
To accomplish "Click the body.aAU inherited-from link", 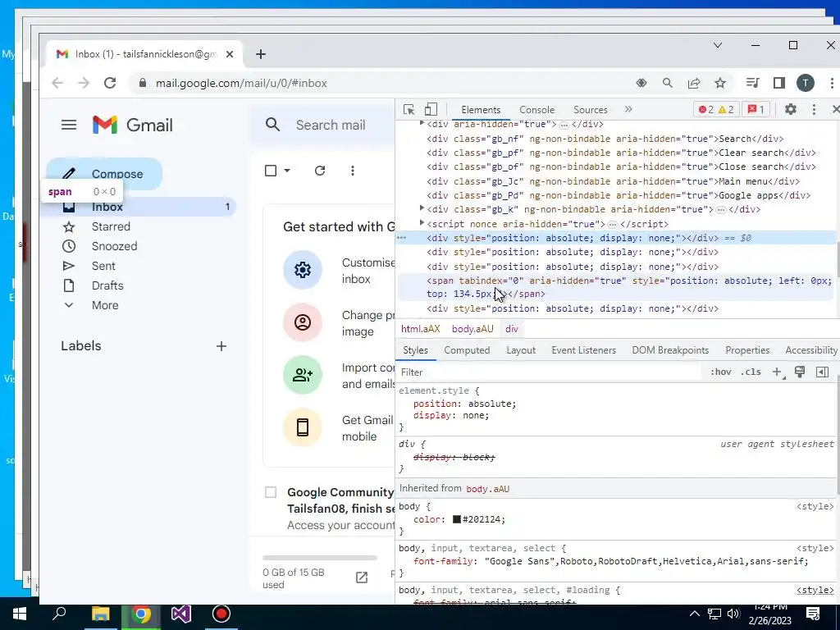I will [487, 489].
